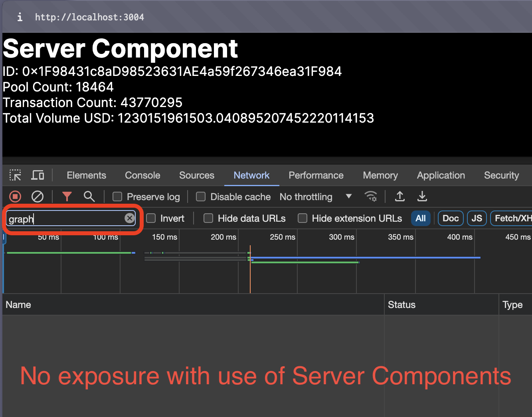The height and width of the screenshot is (417, 532).
Task: Click the inspect element picker icon
Action: 15,175
